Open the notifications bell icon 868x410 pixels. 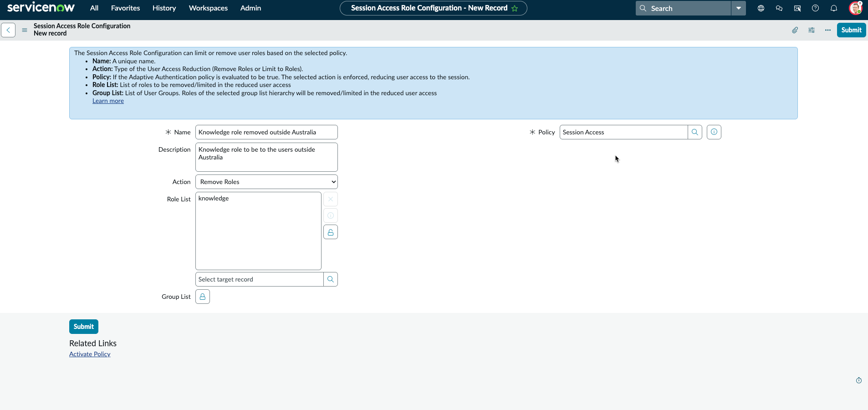pyautogui.click(x=834, y=8)
